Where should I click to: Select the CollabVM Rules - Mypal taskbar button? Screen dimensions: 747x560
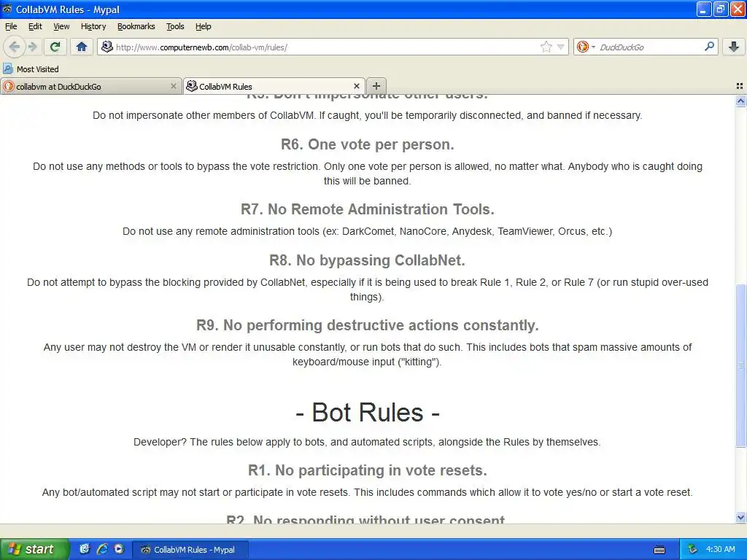(189, 550)
